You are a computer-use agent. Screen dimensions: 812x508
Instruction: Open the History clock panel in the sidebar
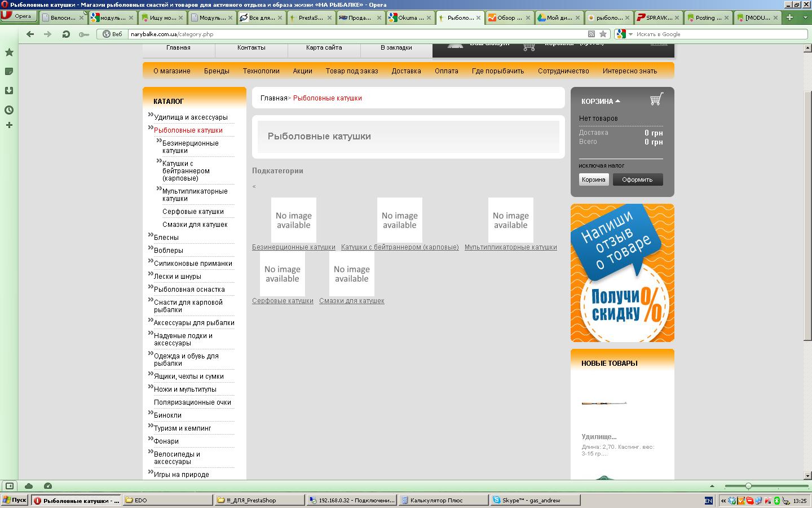pyautogui.click(x=9, y=110)
